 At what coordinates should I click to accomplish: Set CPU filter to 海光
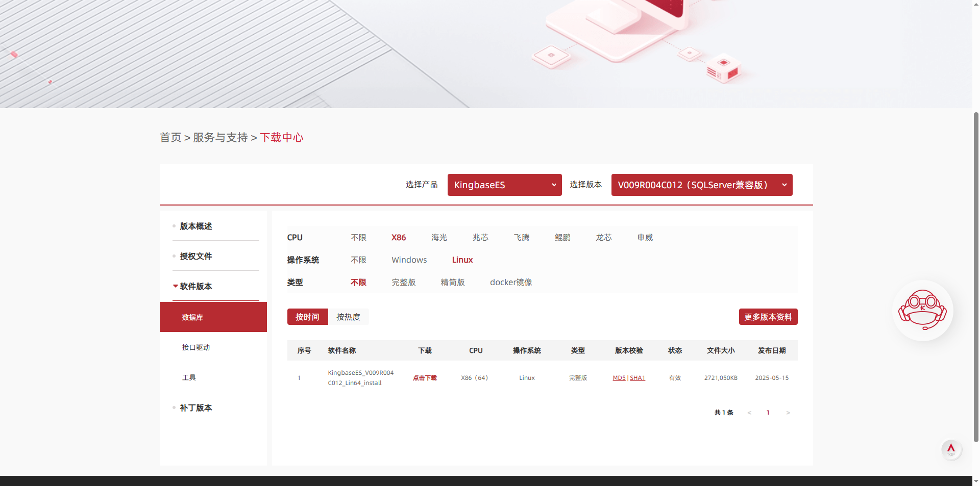pyautogui.click(x=439, y=238)
